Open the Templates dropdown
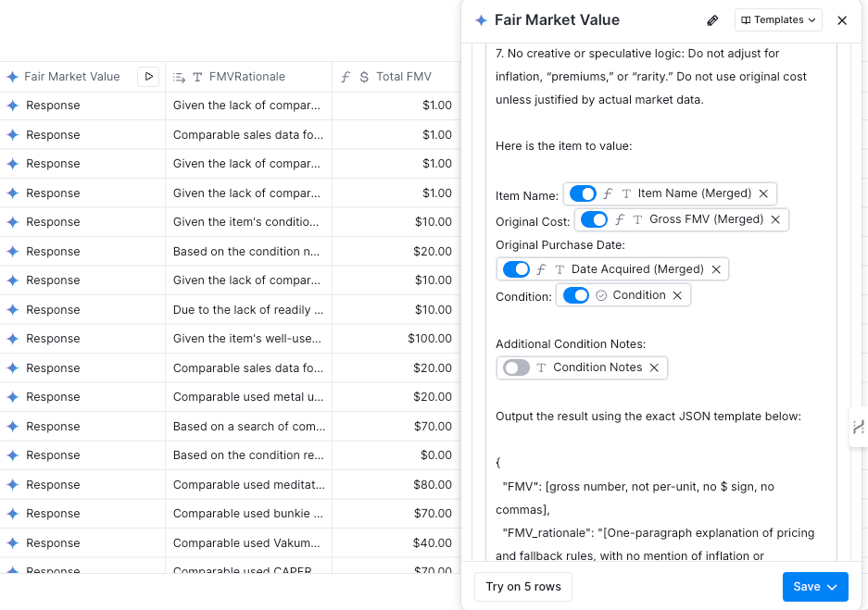This screenshot has height=610, width=868. pos(778,20)
